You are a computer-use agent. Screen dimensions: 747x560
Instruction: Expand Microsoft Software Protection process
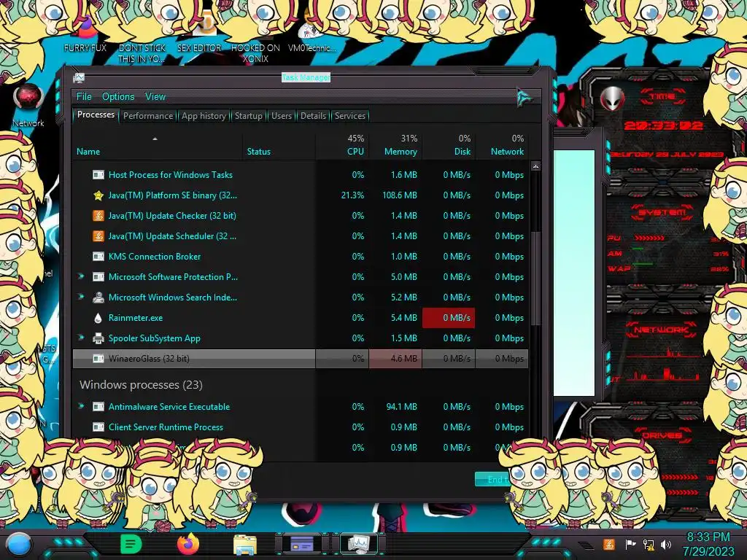81,276
